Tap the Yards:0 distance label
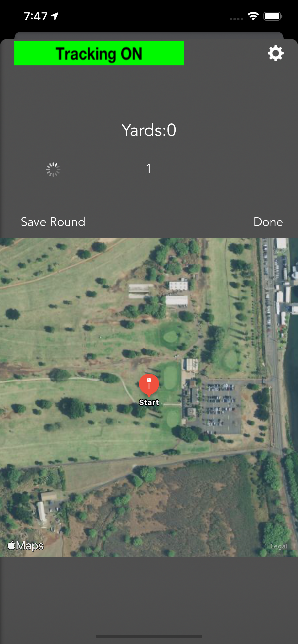 [149, 130]
